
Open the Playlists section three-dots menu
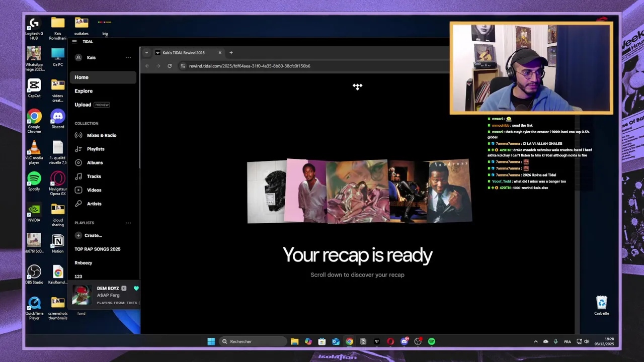coord(128,223)
